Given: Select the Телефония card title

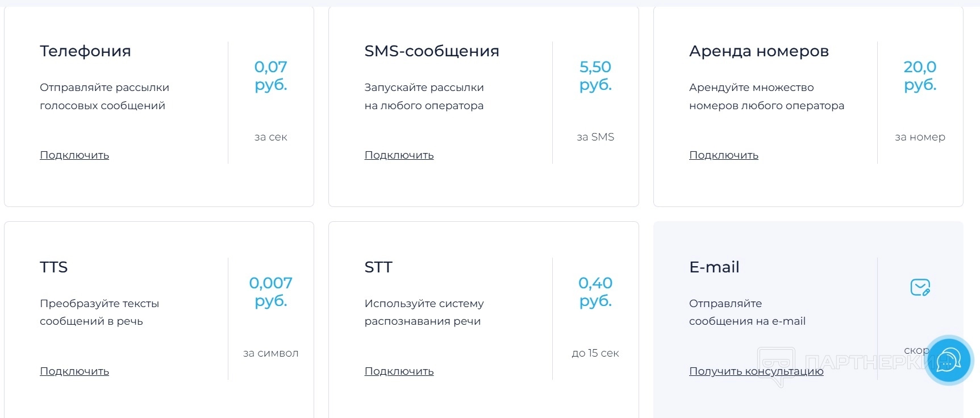Looking at the screenshot, I should [x=85, y=51].
